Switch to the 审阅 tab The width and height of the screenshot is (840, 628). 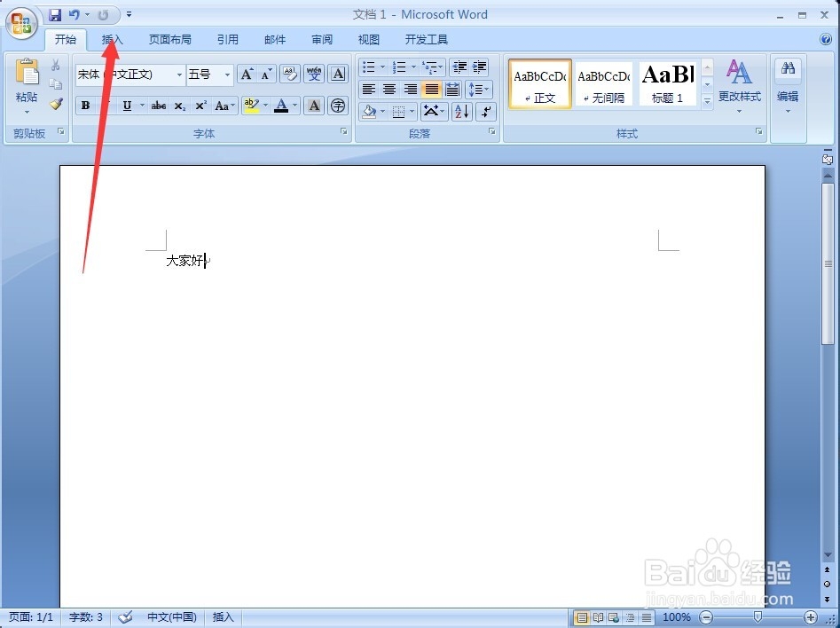(322, 40)
